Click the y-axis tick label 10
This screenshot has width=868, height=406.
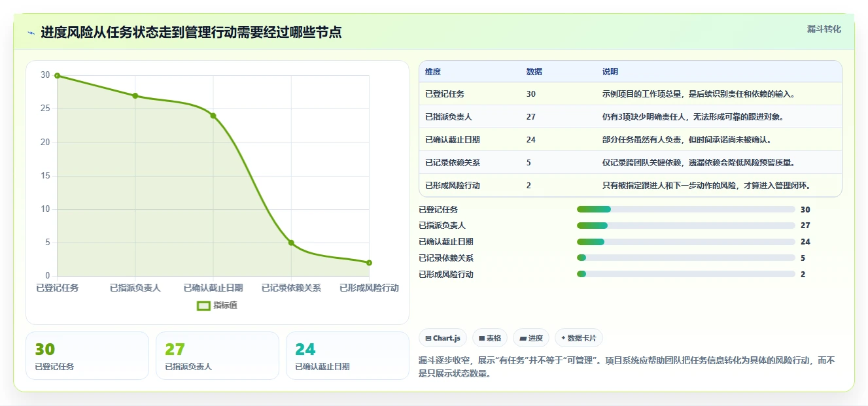tap(45, 209)
